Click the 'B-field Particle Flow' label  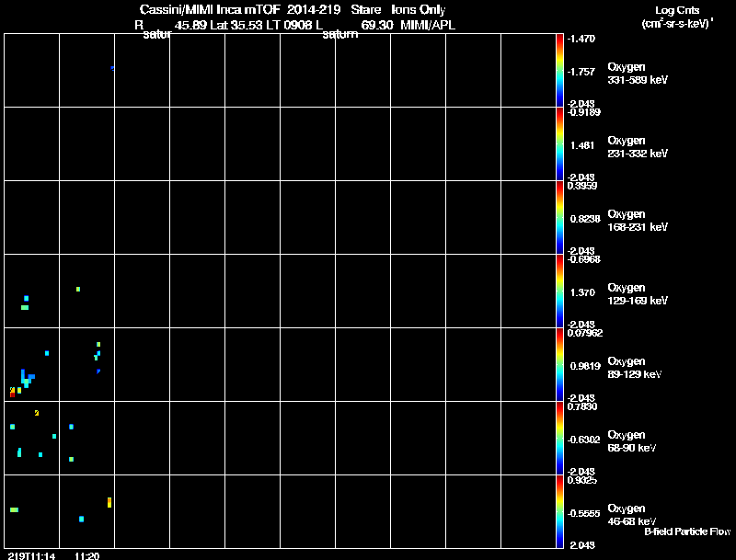[687, 531]
